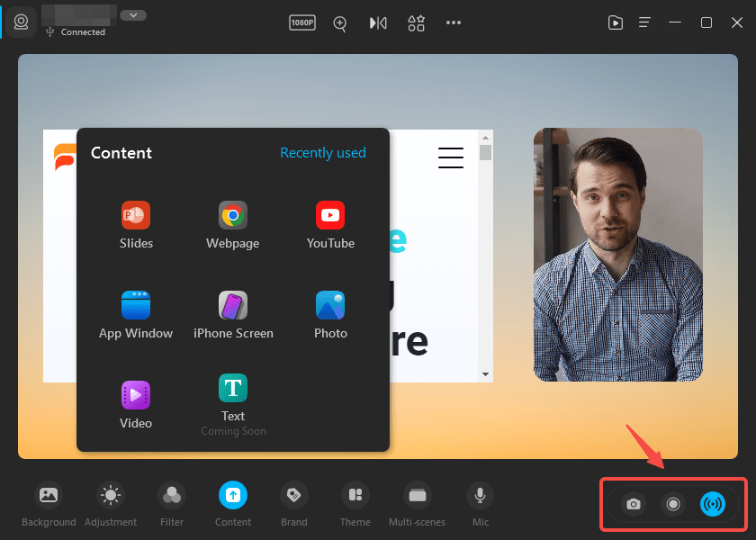Open Recently used content
This screenshot has height=540, width=756.
[323, 153]
